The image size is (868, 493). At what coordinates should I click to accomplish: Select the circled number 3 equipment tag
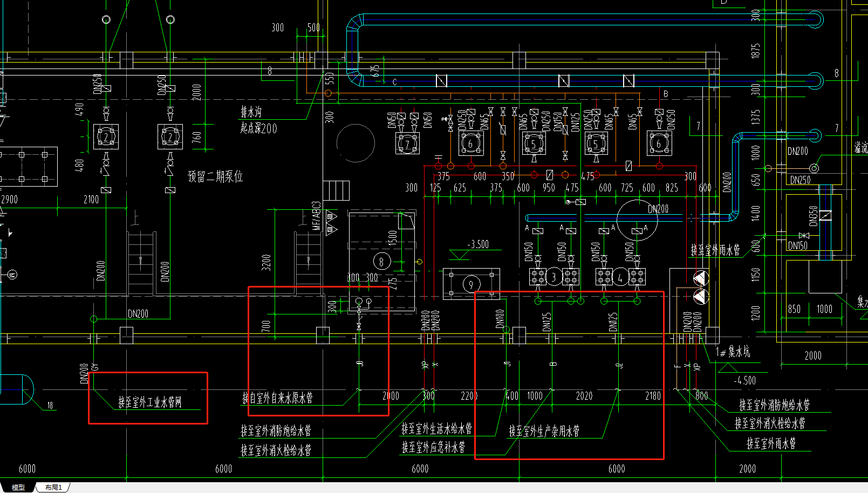click(553, 277)
